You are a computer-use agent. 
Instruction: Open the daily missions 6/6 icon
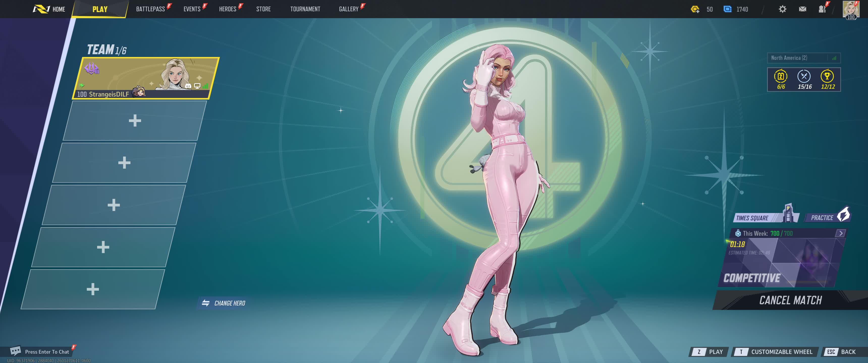781,77
